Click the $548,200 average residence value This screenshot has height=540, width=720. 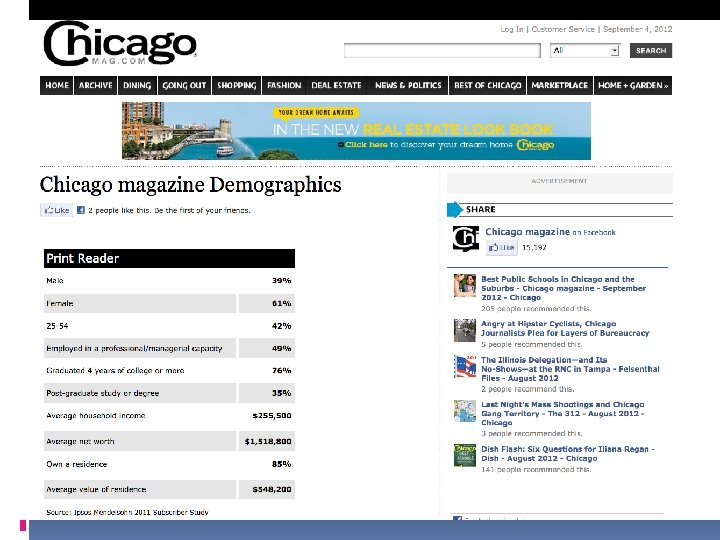pos(272,489)
